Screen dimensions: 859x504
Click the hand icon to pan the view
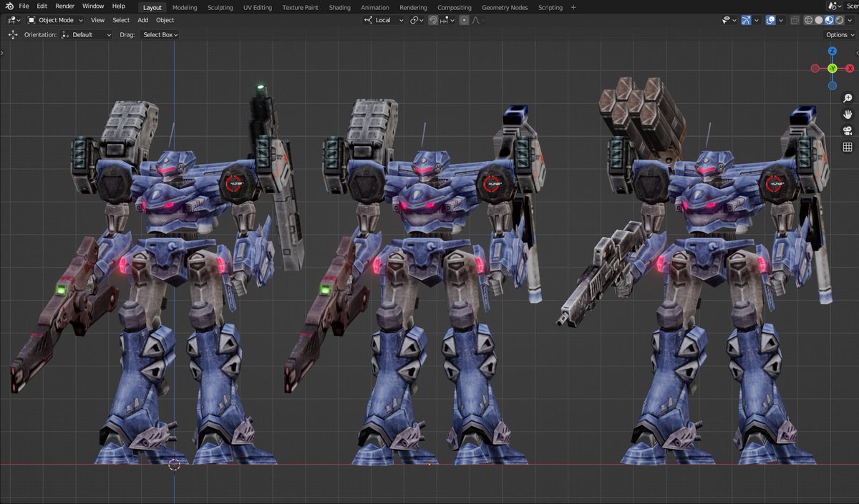848,114
